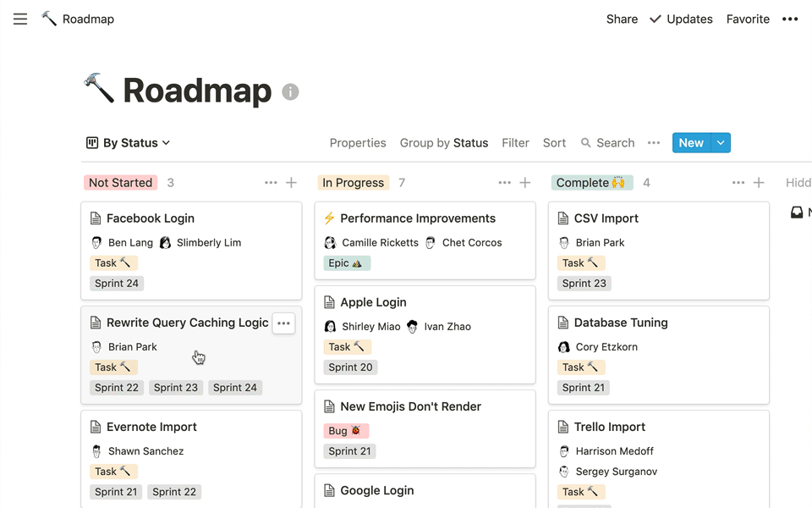Viewport: 812px width, 508px height.
Task: Open the New button dropdown arrow
Action: click(x=721, y=143)
